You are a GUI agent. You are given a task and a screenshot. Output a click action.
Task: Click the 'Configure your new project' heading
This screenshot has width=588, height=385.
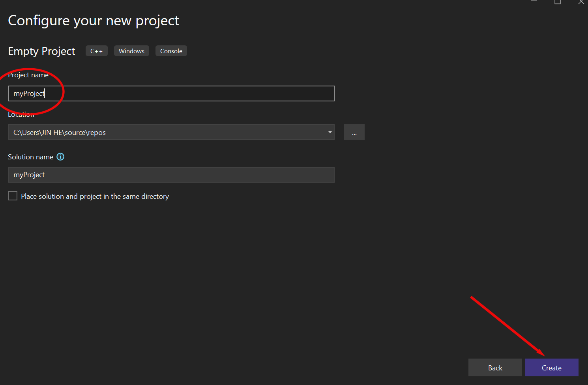coord(94,21)
